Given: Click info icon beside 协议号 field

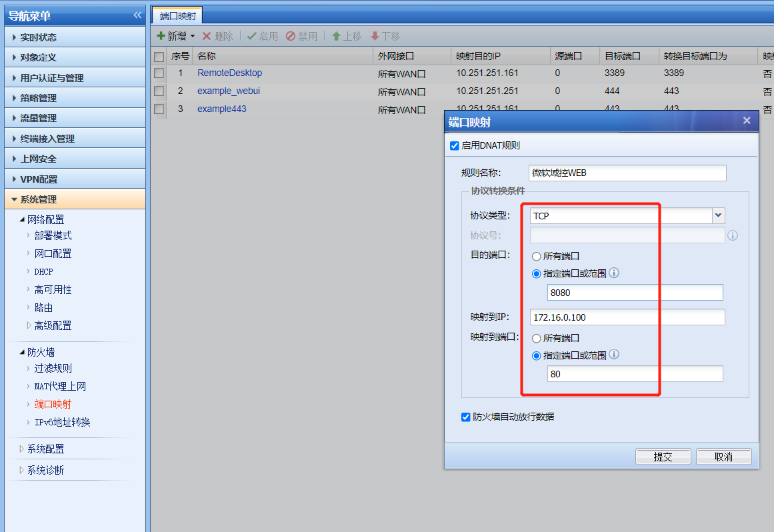Looking at the screenshot, I should [732, 235].
